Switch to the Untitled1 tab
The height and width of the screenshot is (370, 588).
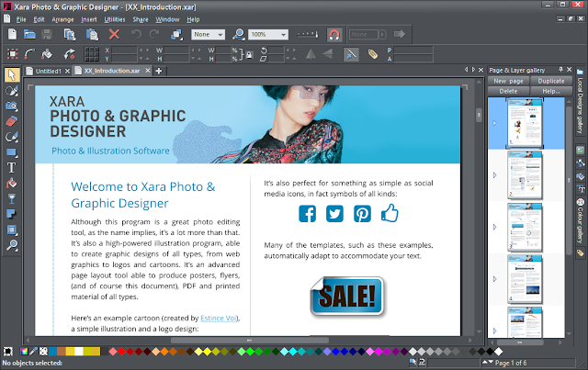coord(48,71)
